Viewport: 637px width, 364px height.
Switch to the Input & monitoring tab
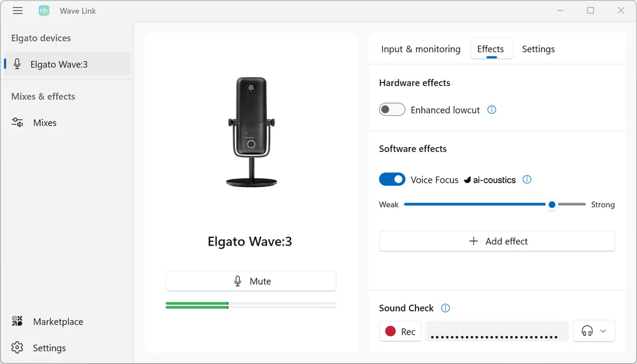420,49
